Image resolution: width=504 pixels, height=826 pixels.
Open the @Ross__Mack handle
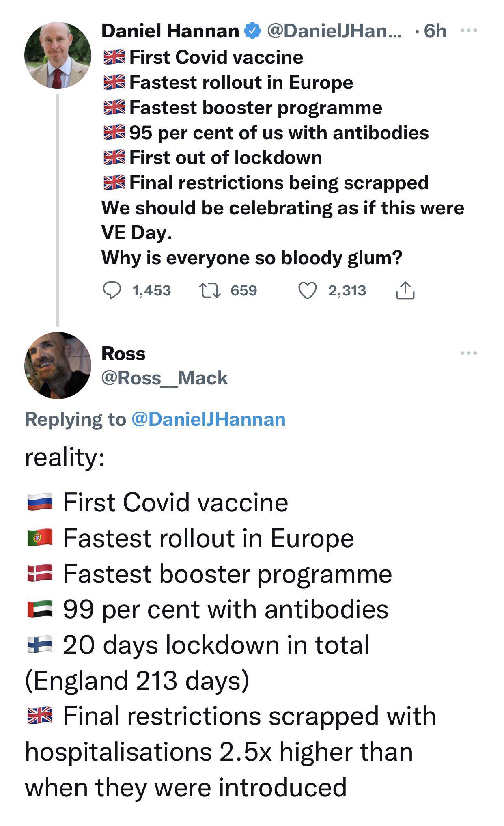tap(164, 378)
